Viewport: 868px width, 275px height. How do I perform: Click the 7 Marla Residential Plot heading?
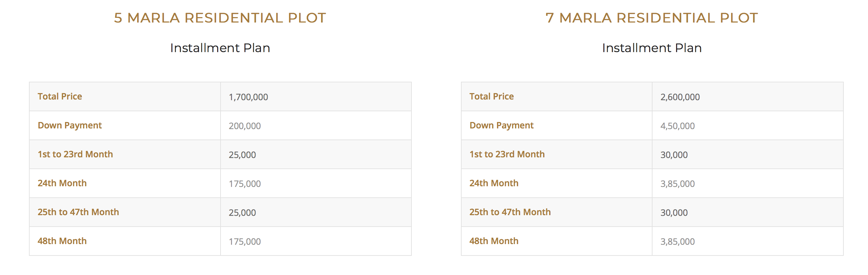click(x=652, y=18)
